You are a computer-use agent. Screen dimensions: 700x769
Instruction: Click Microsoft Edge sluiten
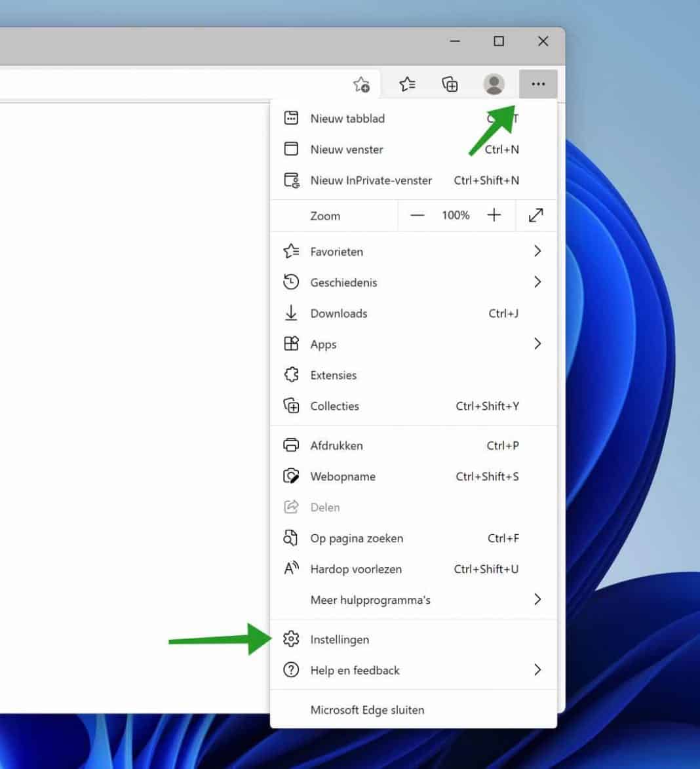[367, 709]
